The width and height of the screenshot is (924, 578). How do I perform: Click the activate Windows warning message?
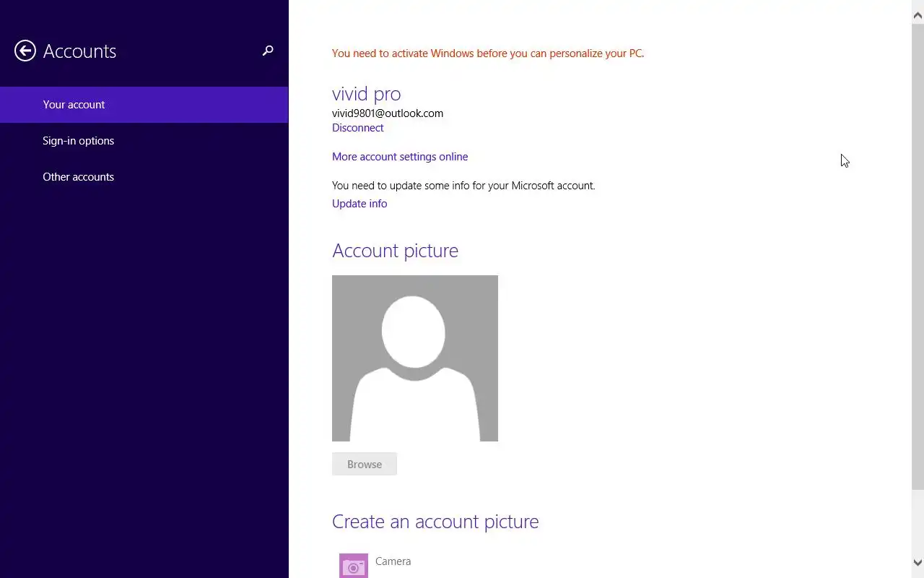[488, 53]
